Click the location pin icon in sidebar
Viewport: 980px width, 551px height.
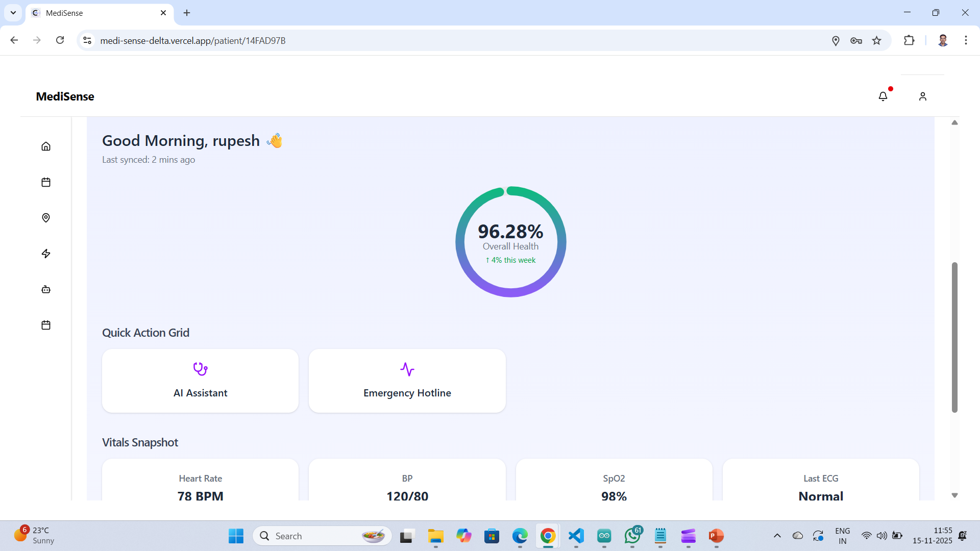(x=45, y=218)
